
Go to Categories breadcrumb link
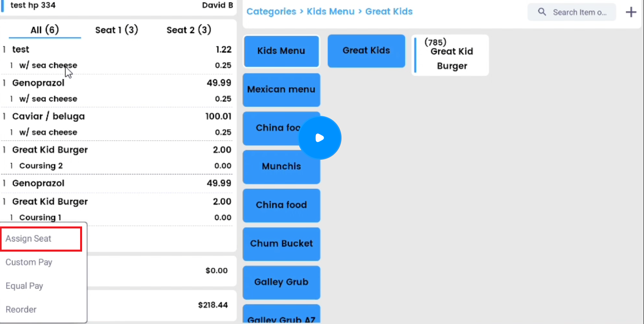271,11
